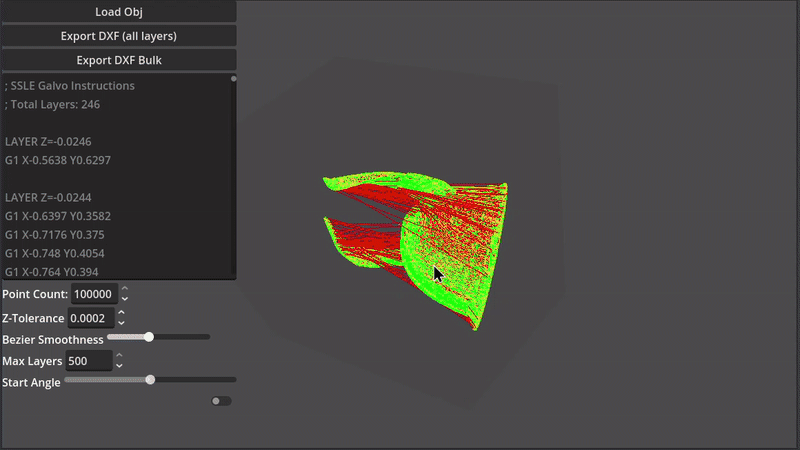800x450 pixels.
Task: Click the Bezier Smoothness slider handle
Action: pyautogui.click(x=149, y=337)
